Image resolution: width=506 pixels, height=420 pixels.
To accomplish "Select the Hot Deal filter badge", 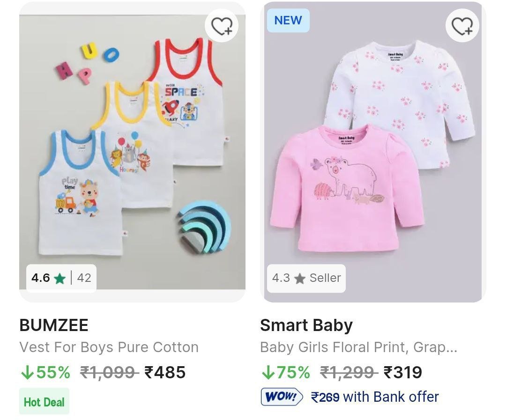I will [x=44, y=401].
